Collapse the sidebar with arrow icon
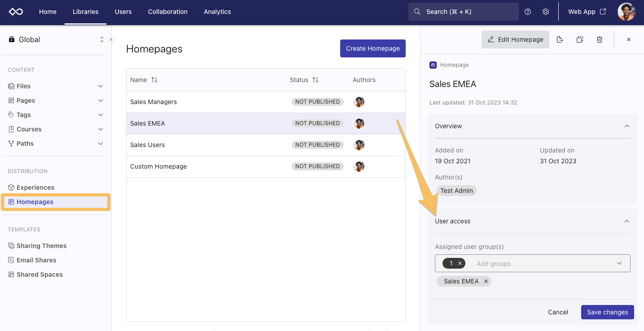The width and height of the screenshot is (644, 331). pyautogui.click(x=111, y=39)
